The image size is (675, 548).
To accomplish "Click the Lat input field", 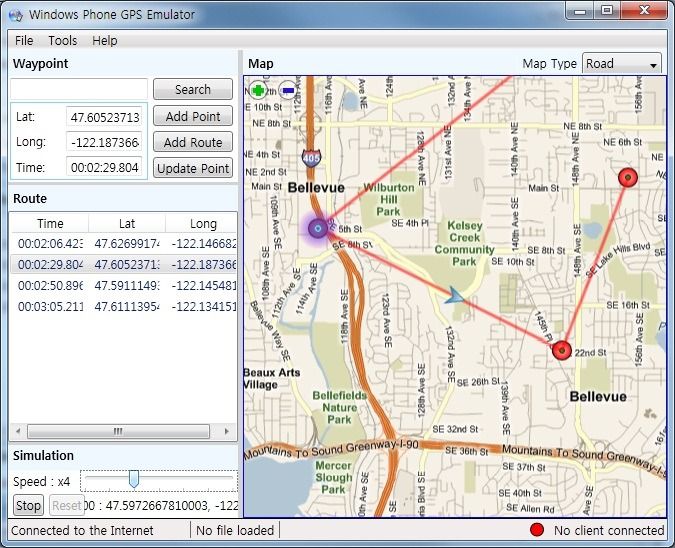I will [x=105, y=117].
